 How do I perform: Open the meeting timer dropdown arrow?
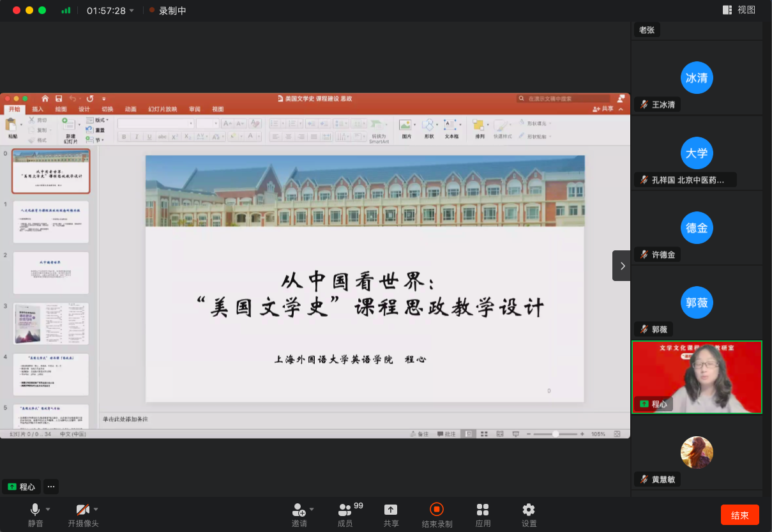(x=132, y=11)
